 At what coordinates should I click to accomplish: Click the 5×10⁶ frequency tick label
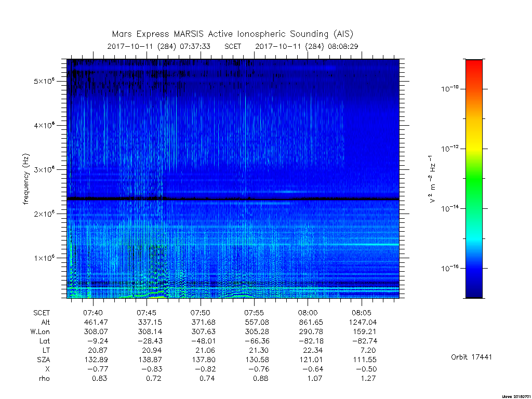point(44,81)
